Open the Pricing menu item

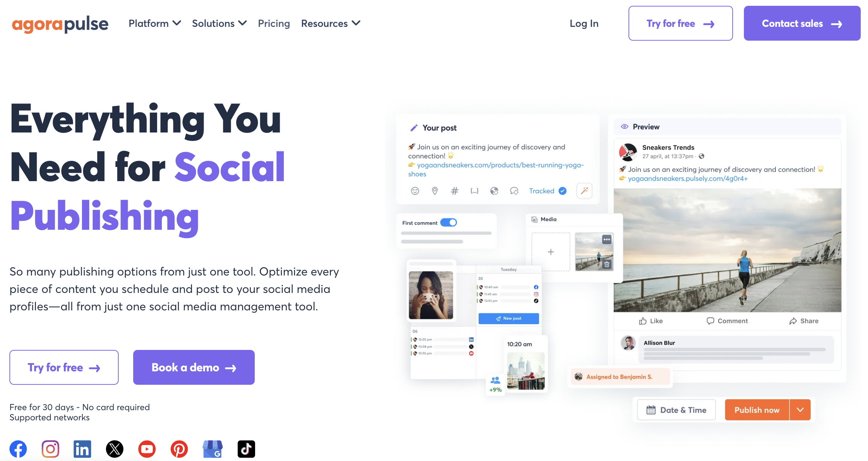point(273,24)
